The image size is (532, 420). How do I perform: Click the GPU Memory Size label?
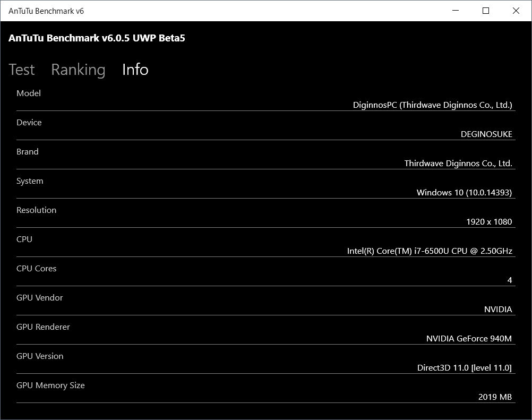coord(50,385)
